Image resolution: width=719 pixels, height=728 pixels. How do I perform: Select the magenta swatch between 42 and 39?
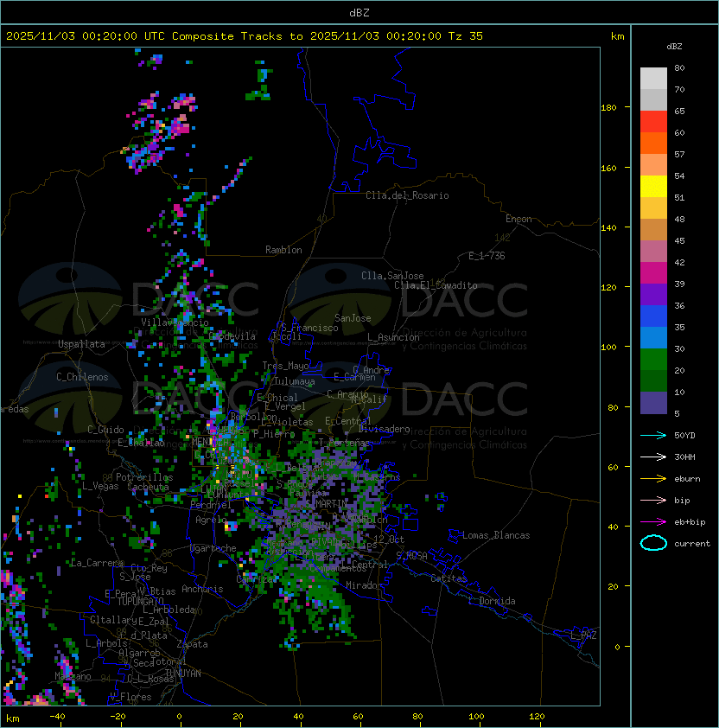coord(653,273)
